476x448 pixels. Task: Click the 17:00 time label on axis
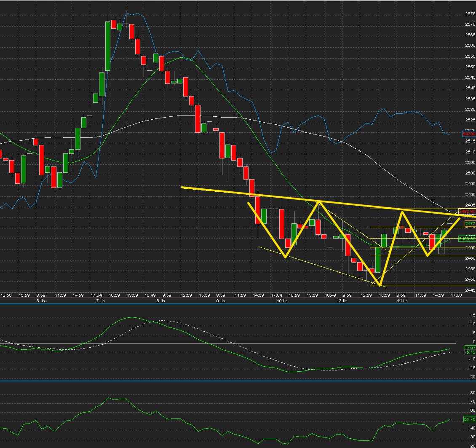(x=456, y=295)
